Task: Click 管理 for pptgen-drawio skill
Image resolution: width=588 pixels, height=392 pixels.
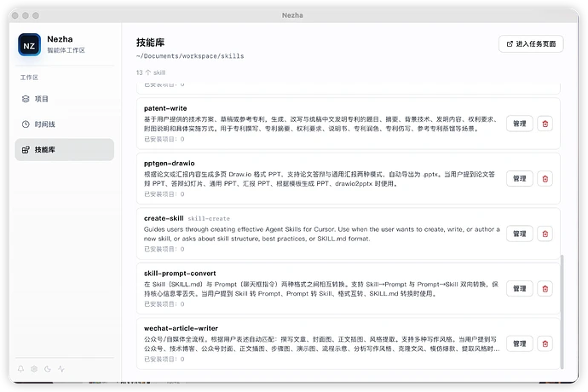Action: click(519, 179)
